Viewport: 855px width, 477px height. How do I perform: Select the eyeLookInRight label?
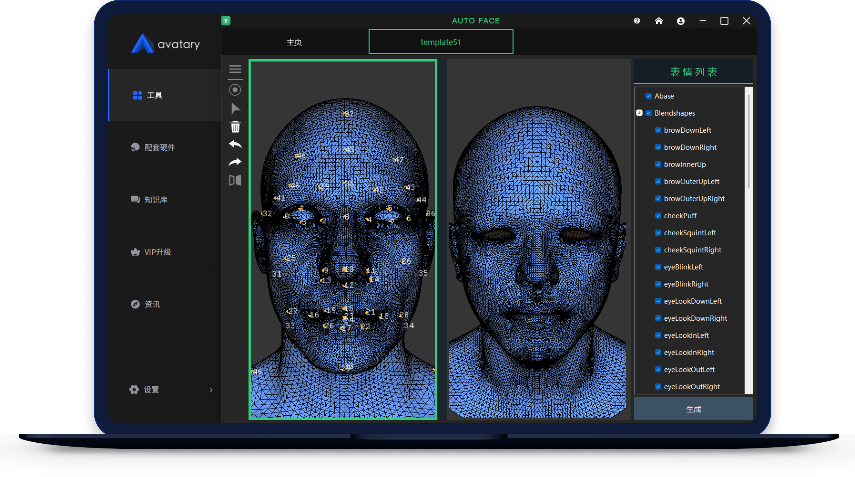tap(689, 352)
